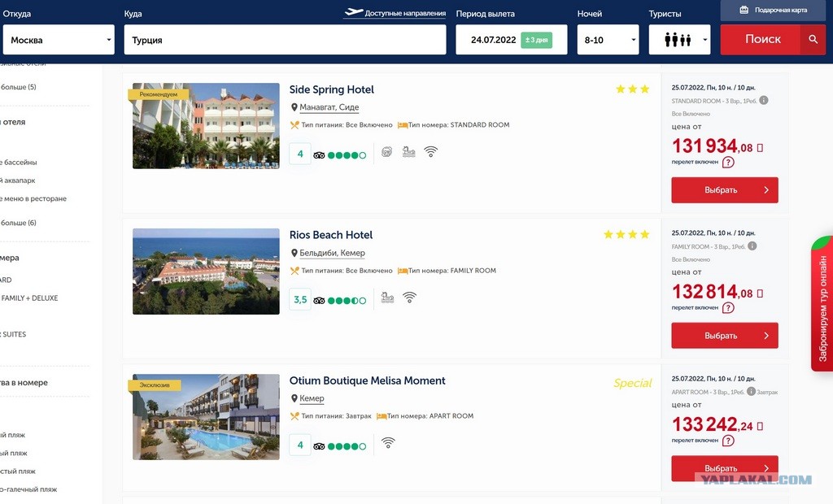Click the location pin icon next to Манавгат, Сиде
Viewport: 833px width, 504px height.
pos(294,107)
